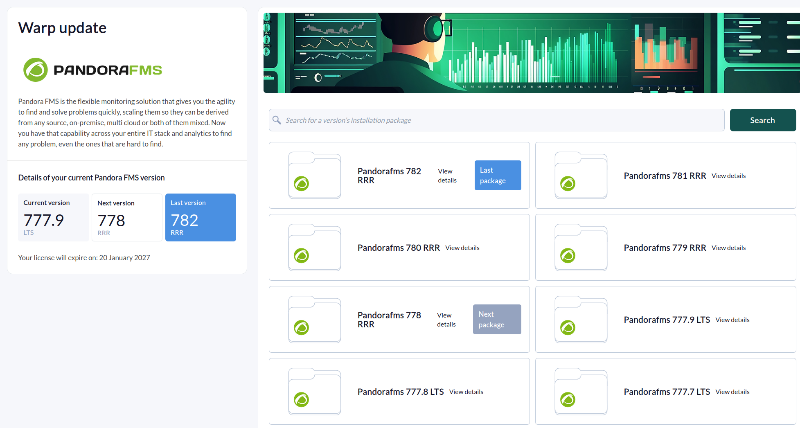View details of Pandorafms 782 RRR

(x=447, y=175)
